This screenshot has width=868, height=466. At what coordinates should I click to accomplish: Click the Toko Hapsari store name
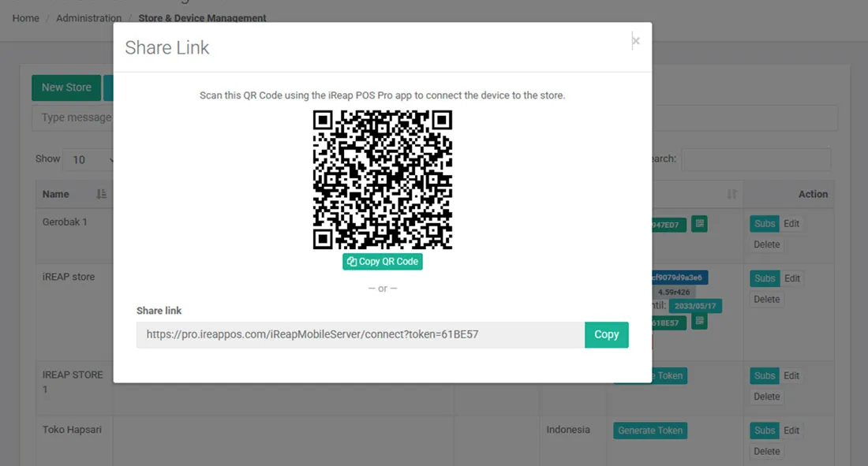click(x=72, y=430)
